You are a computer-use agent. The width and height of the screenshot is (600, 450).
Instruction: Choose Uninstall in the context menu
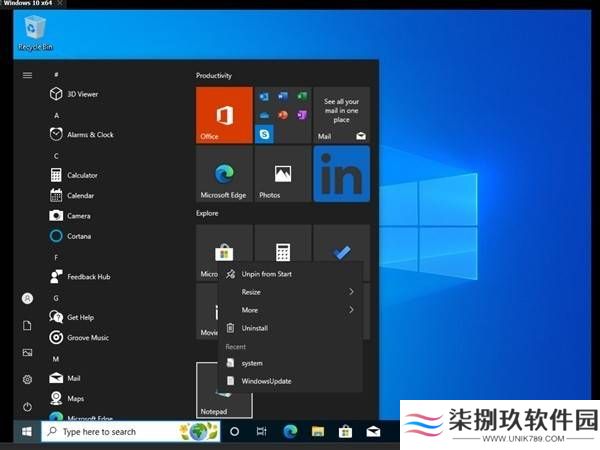(x=291, y=328)
